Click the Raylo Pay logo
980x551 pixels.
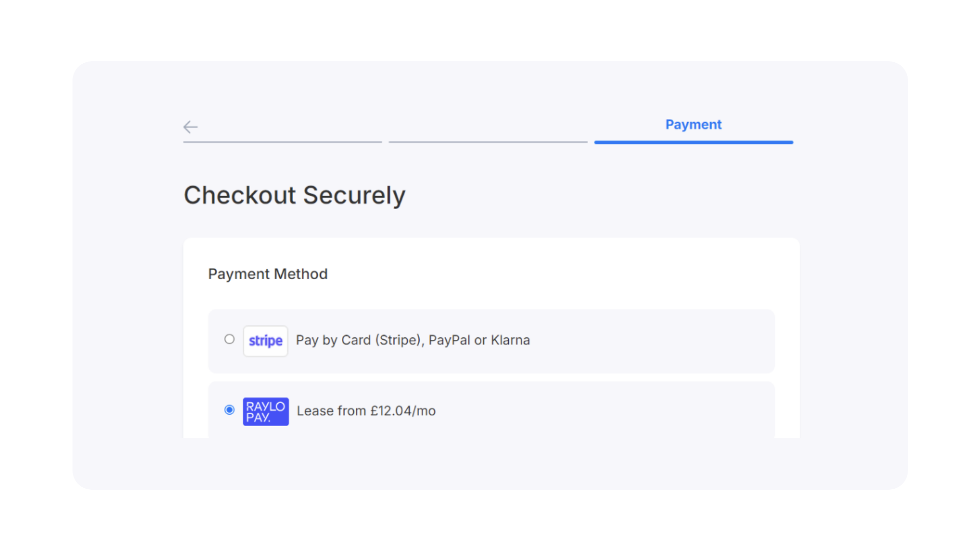(265, 411)
